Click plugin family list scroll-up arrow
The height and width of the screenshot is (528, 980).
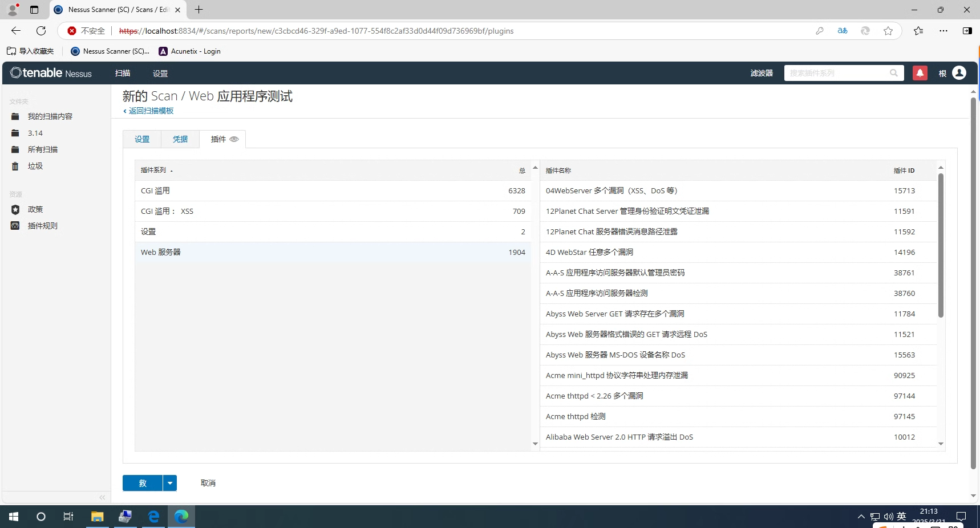pyautogui.click(x=535, y=167)
